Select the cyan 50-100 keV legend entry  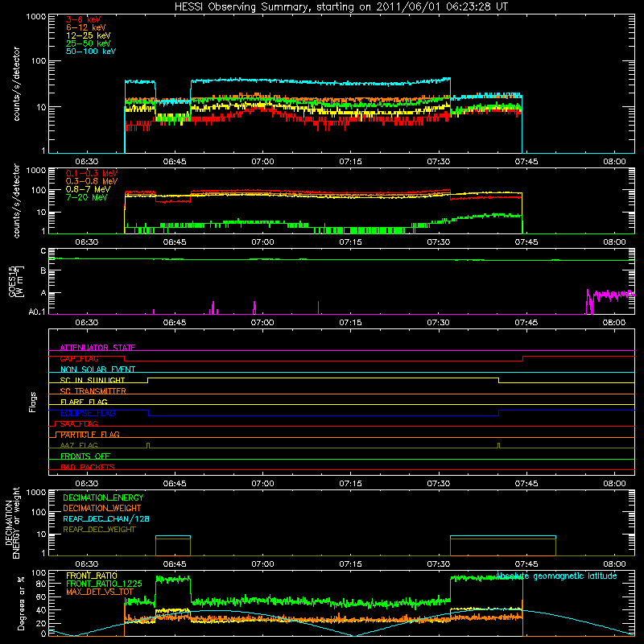pyautogui.click(x=91, y=52)
